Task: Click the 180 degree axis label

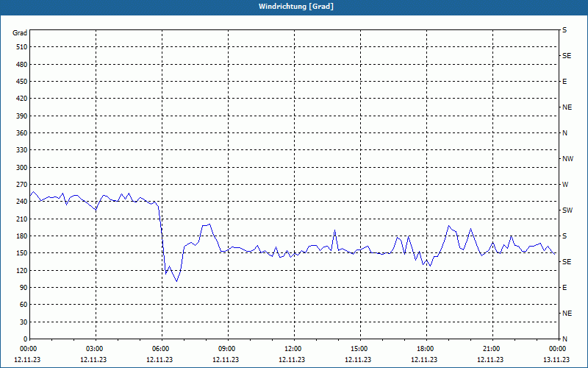Action: point(22,236)
